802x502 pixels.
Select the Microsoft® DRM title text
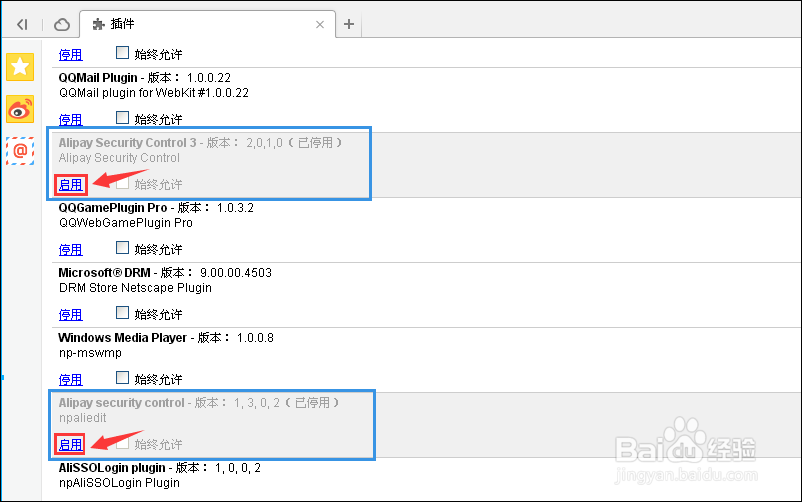[x=104, y=273]
